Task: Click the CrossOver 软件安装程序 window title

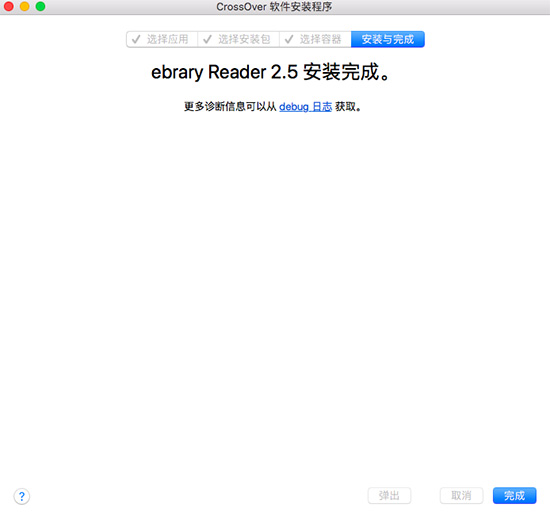Action: (274, 7)
